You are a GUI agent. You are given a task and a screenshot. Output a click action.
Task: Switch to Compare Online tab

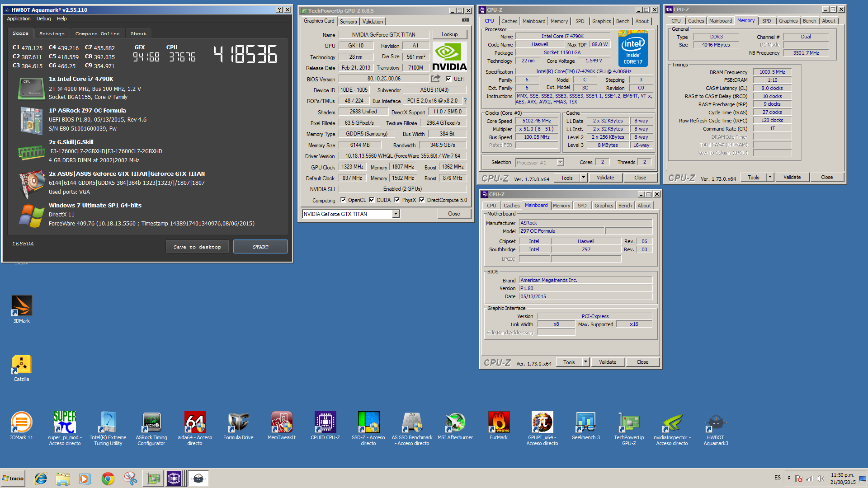97,33
